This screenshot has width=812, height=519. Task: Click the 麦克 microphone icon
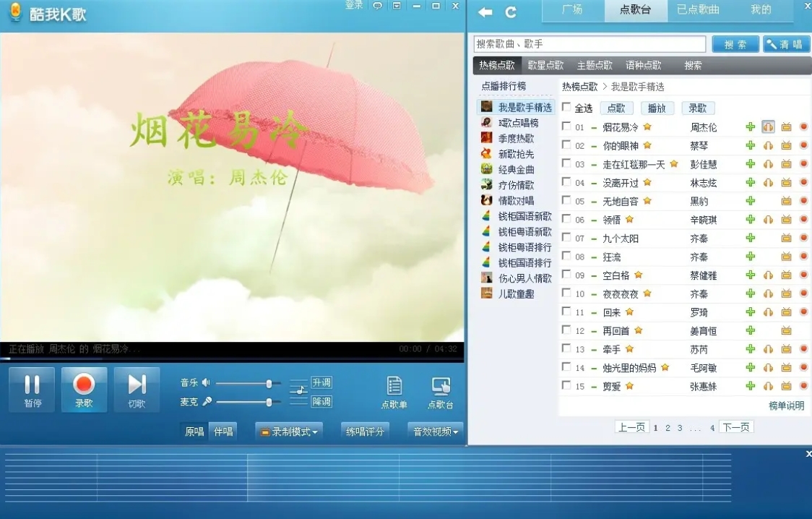pos(207,401)
